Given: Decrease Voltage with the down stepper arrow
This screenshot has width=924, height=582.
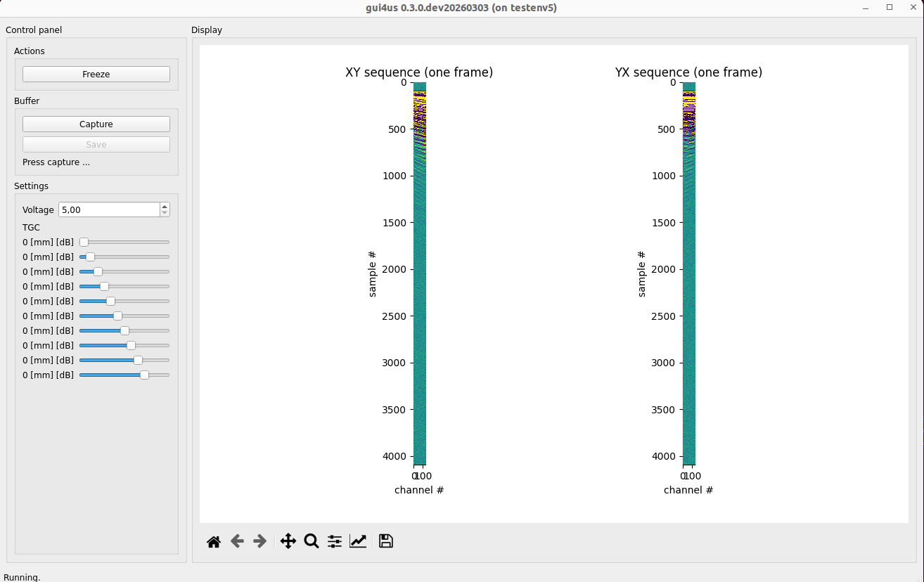Looking at the screenshot, I should pos(165,213).
